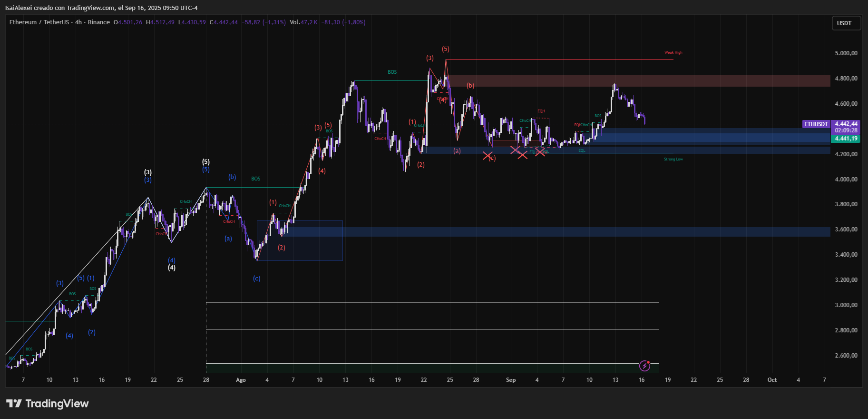Click the Ago label on the time axis

click(241, 380)
